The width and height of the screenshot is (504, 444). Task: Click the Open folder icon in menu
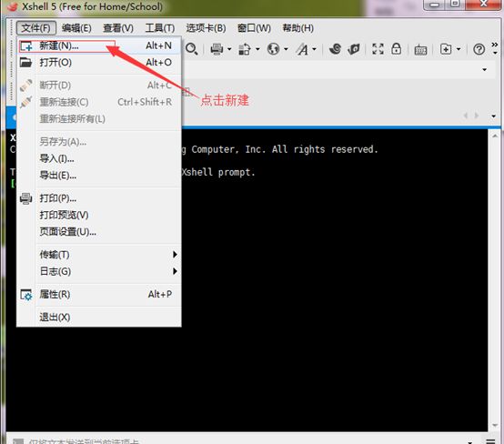25,62
